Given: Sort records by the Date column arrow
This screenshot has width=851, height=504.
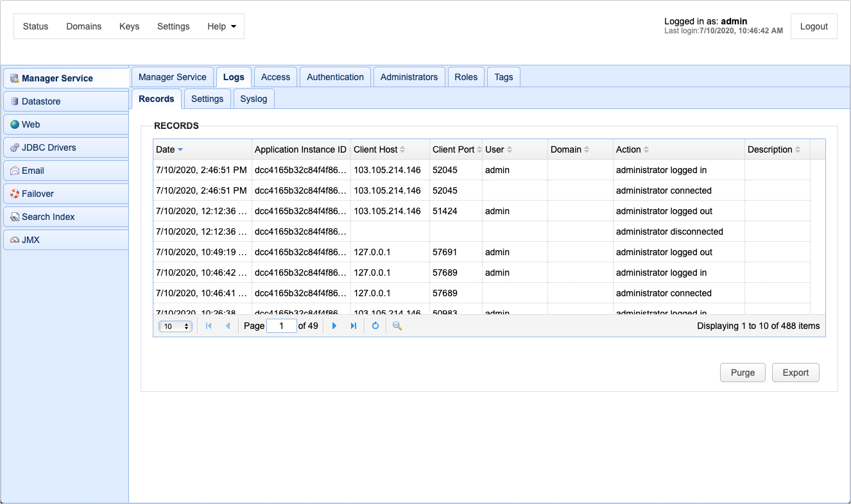Looking at the screenshot, I should pyautogui.click(x=180, y=149).
